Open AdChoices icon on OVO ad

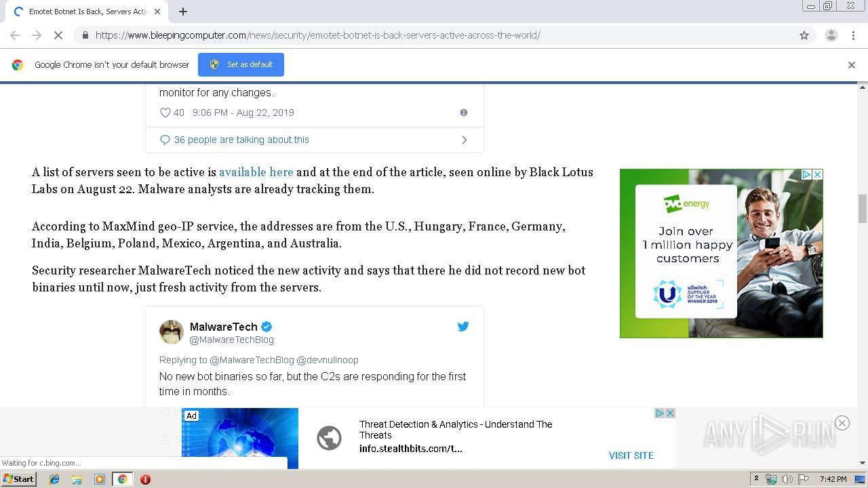tap(807, 174)
